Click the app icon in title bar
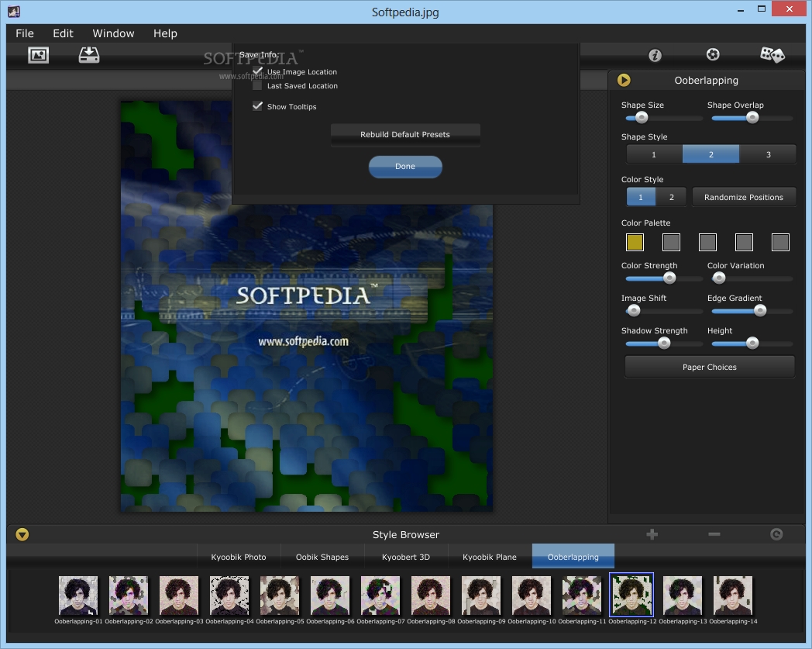Screen dimensions: 812x649 [14, 12]
